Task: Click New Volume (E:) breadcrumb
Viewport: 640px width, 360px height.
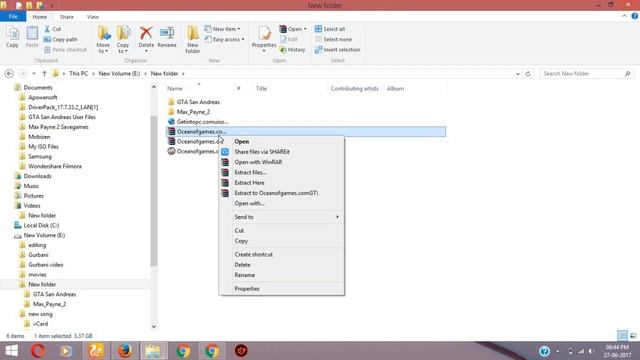Action: point(119,73)
